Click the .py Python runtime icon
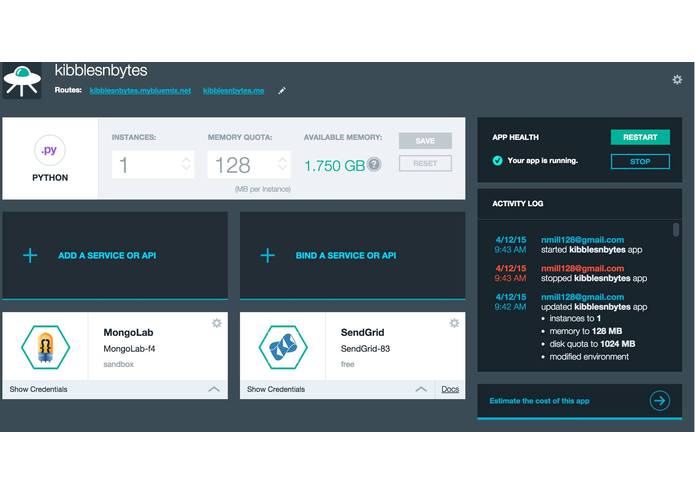The height and width of the screenshot is (494, 695). pyautogui.click(x=50, y=150)
